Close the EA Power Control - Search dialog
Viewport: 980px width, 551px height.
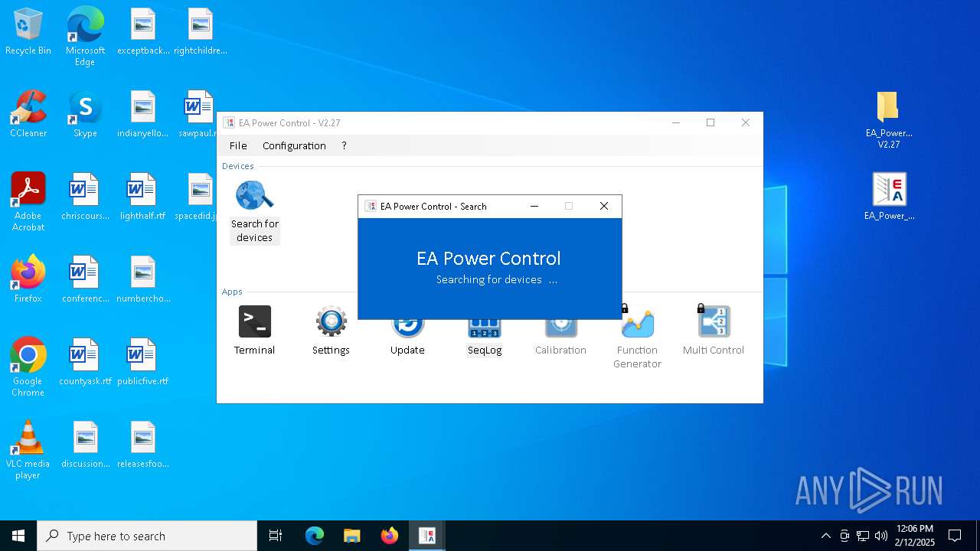(x=604, y=206)
